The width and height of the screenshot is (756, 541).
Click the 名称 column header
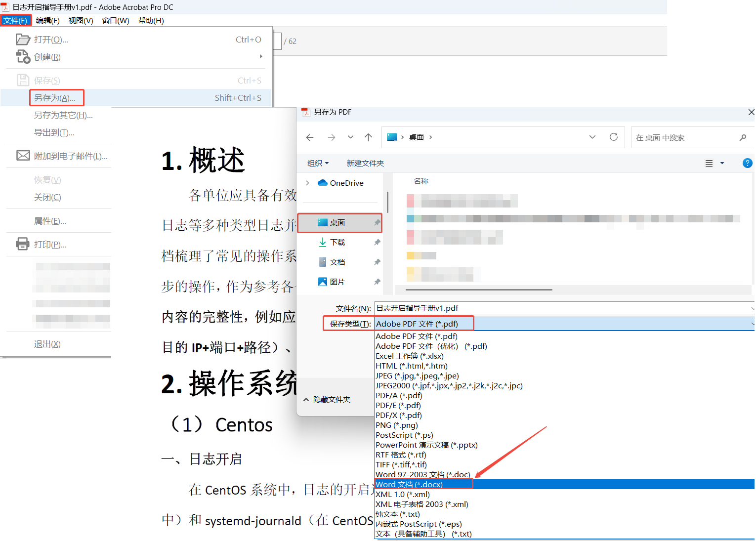421,181
